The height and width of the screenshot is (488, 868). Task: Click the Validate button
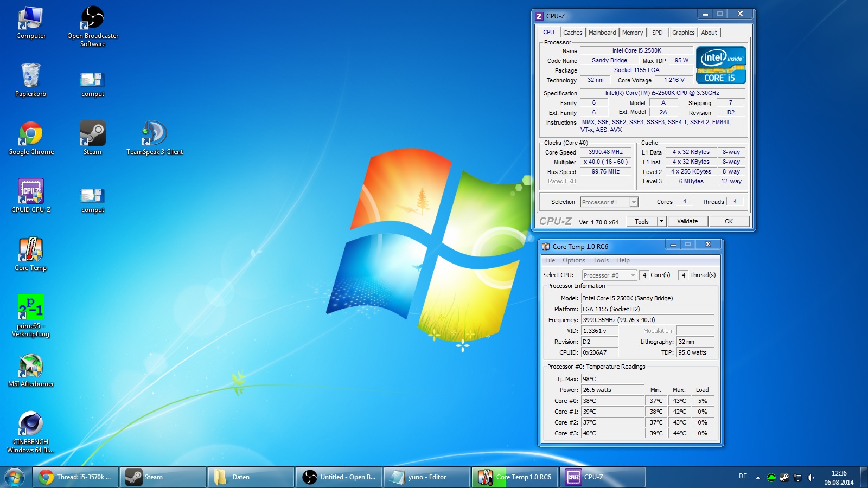click(687, 221)
